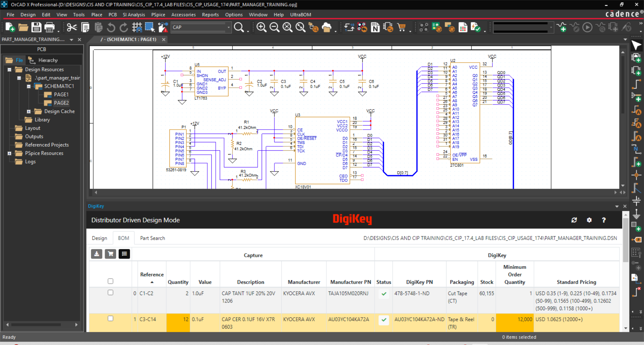Cut selection with scissors icon
Image resolution: width=644 pixels, height=345 pixels.
coord(72,27)
